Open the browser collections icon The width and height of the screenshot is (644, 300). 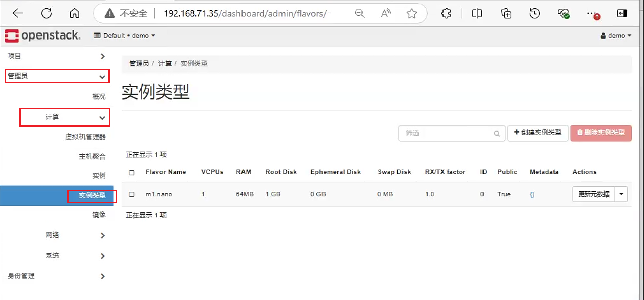coord(506,14)
